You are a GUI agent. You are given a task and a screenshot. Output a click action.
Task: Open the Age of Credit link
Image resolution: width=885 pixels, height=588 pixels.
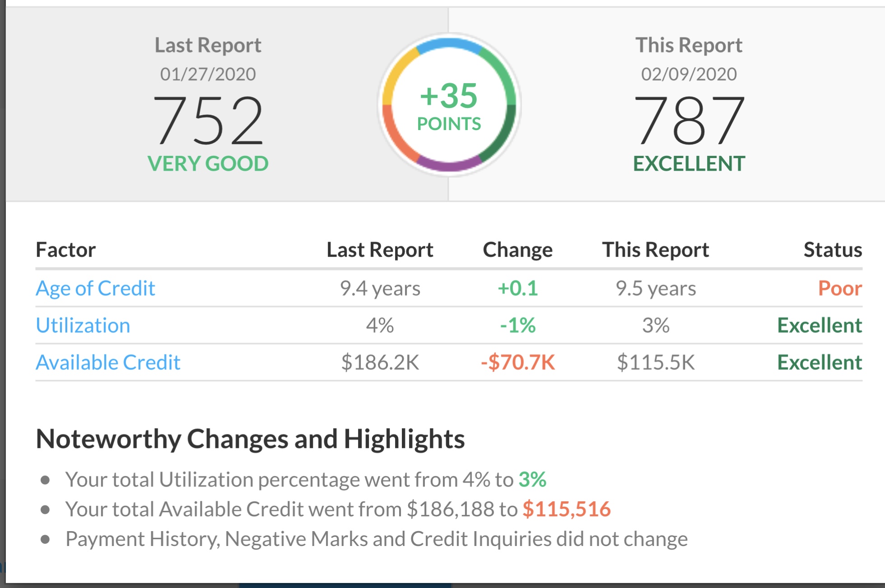tap(95, 288)
